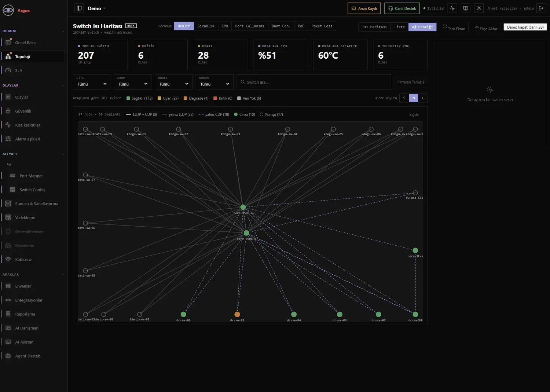Open the Site filter dropdown
The image size is (550, 392).
click(x=92, y=82)
